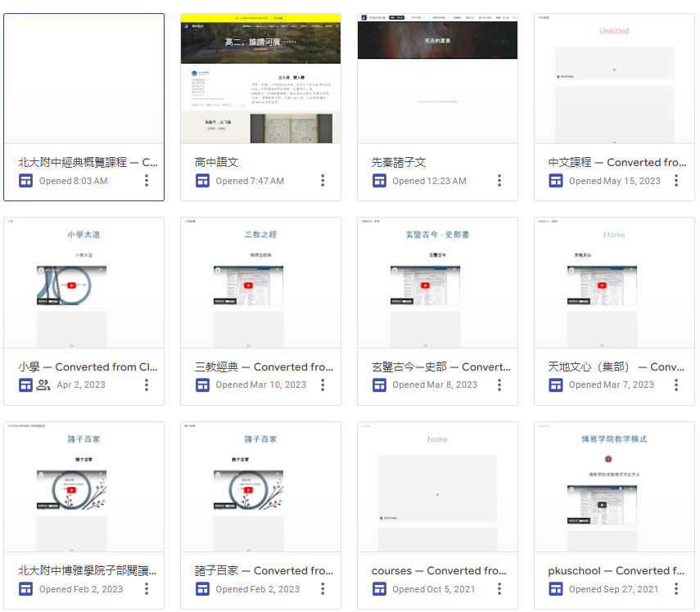Open the pkuschool 博雅學院教學模式 thumbnail

pyautogui.click(x=614, y=487)
